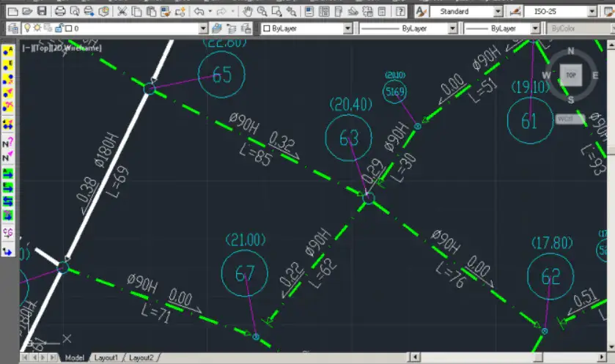
Task: Toggle layer 0 on/off lightbulb
Action: 27,29
